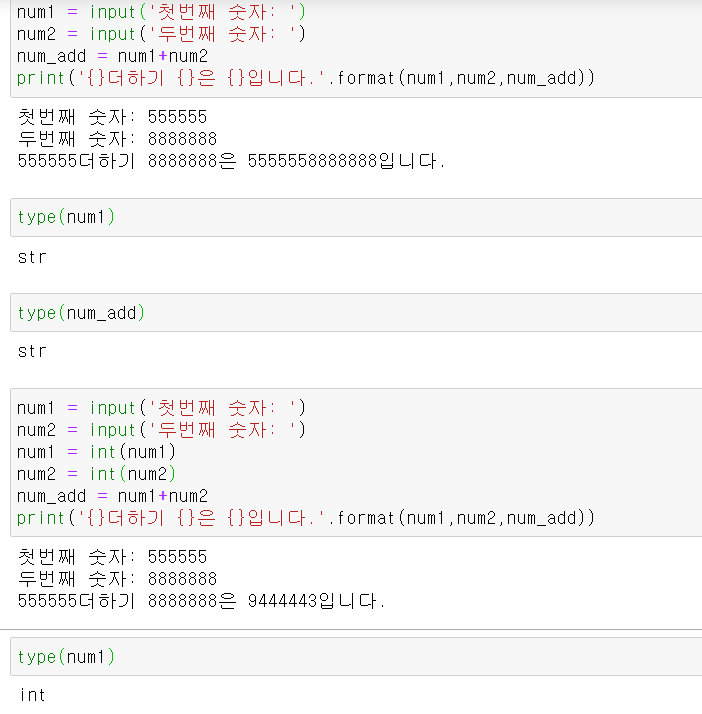Select the type(num1) cell with int output
This screenshot has height=714, width=702.
tap(356, 657)
